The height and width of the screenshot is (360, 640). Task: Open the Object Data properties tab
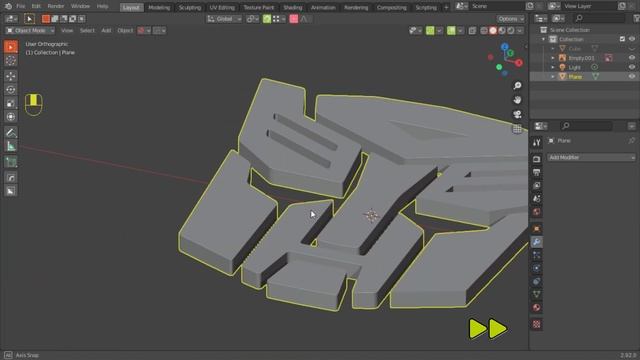(537, 294)
